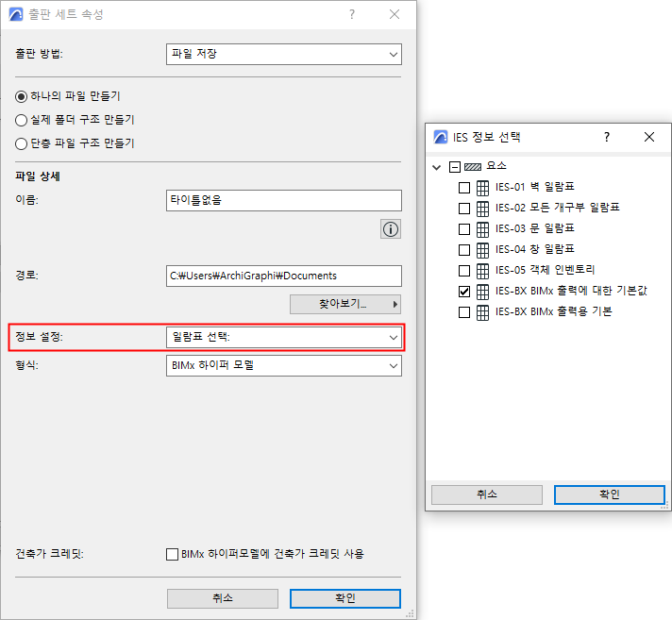Image resolution: width=672 pixels, height=620 pixels.
Task: Select IES-05 객체 인벤토리 row text
Action: click(x=546, y=270)
